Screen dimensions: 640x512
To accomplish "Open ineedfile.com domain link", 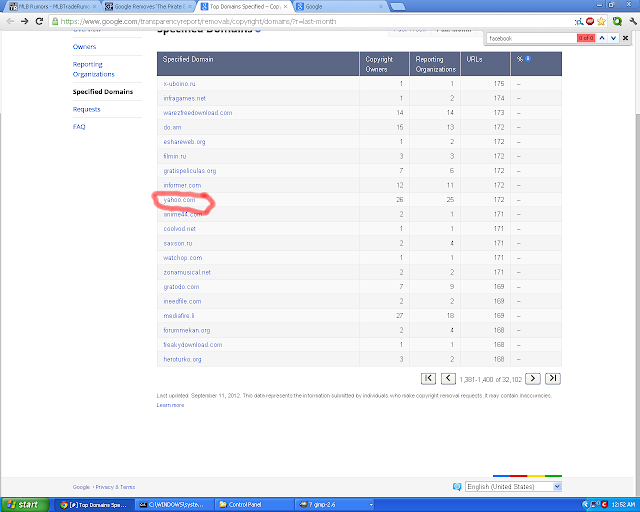I will 182,301.
